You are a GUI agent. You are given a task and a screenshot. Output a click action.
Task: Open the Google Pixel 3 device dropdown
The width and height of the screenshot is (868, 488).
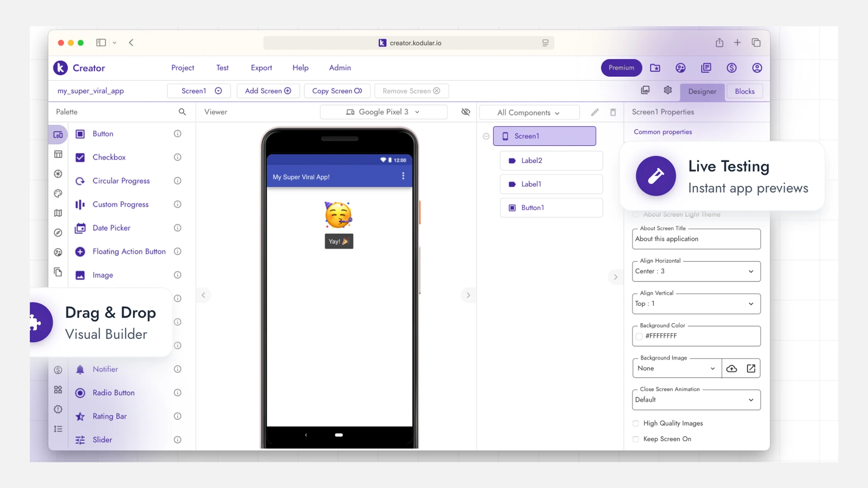[x=383, y=112]
